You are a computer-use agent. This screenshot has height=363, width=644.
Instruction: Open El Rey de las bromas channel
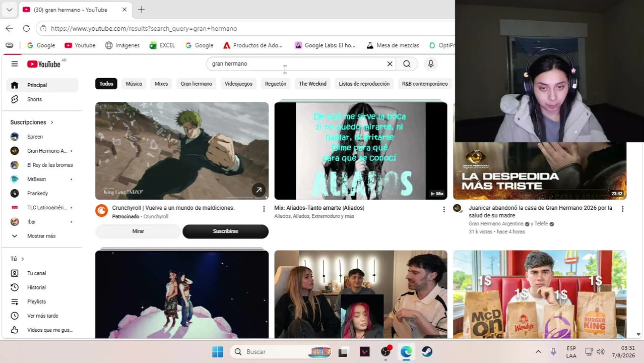click(x=42, y=165)
